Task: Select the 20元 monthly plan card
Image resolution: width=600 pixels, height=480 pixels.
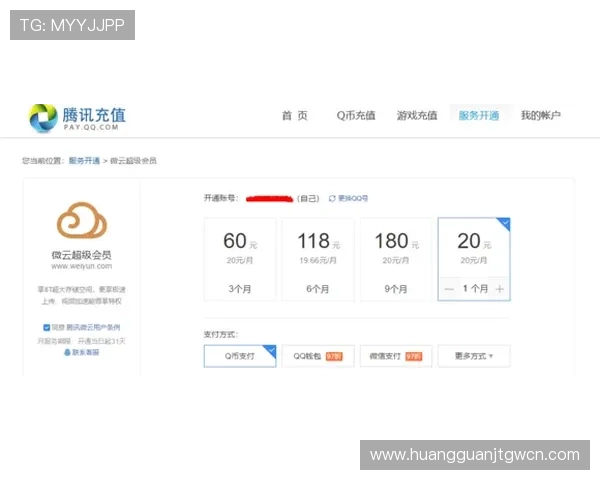Action: (474, 259)
